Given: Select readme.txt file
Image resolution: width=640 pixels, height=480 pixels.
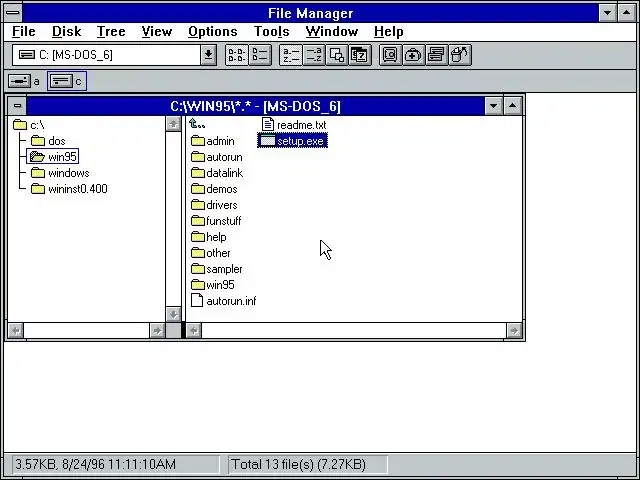Looking at the screenshot, I should tap(294, 125).
